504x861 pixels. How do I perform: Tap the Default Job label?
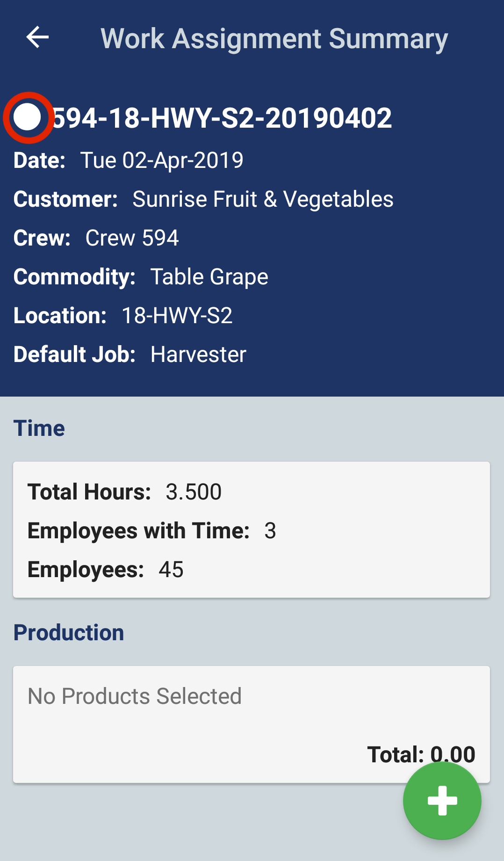pyautogui.click(x=74, y=355)
